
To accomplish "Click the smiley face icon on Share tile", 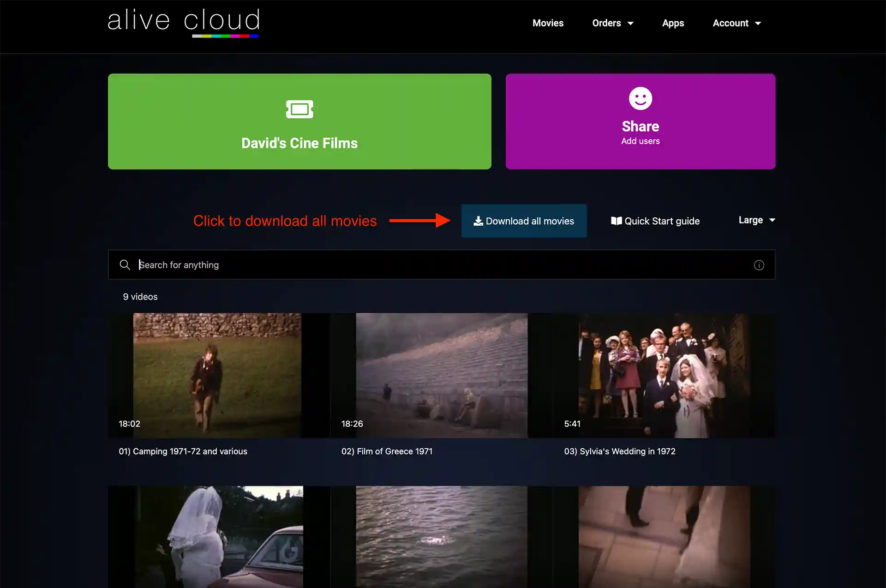I will [641, 98].
